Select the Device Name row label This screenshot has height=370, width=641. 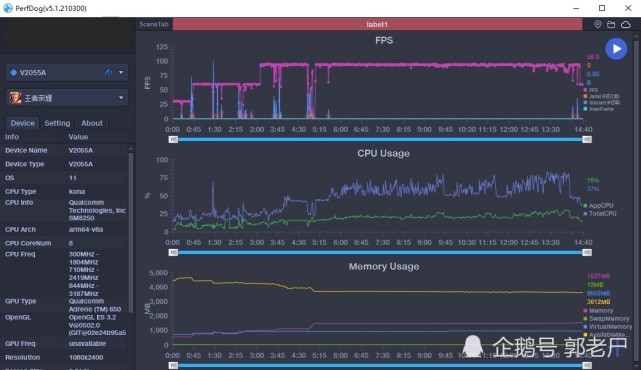(x=26, y=150)
